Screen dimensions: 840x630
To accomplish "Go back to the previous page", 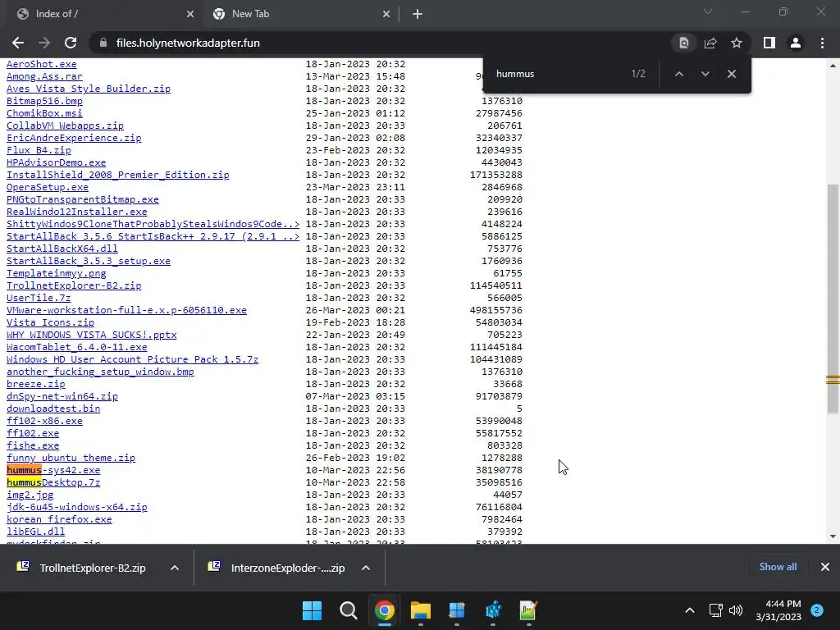I will pos(18,43).
